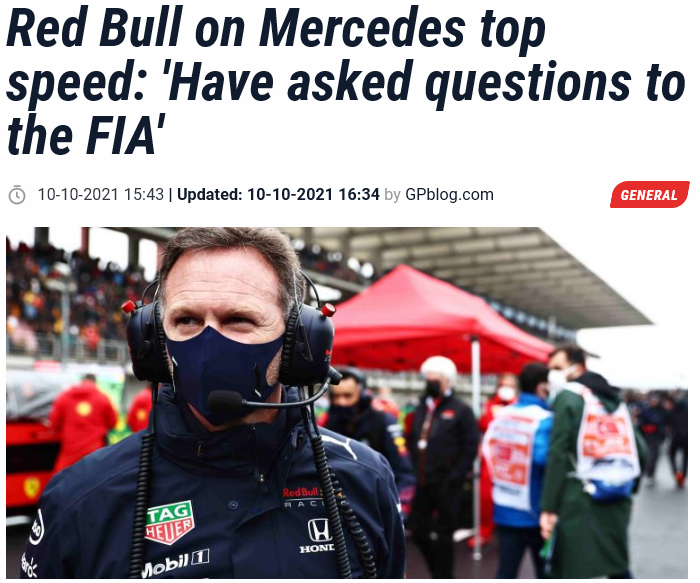Select the original publish date 10-10-2021 15:43
Image resolution: width=700 pixels, height=583 pixels.
(100, 195)
